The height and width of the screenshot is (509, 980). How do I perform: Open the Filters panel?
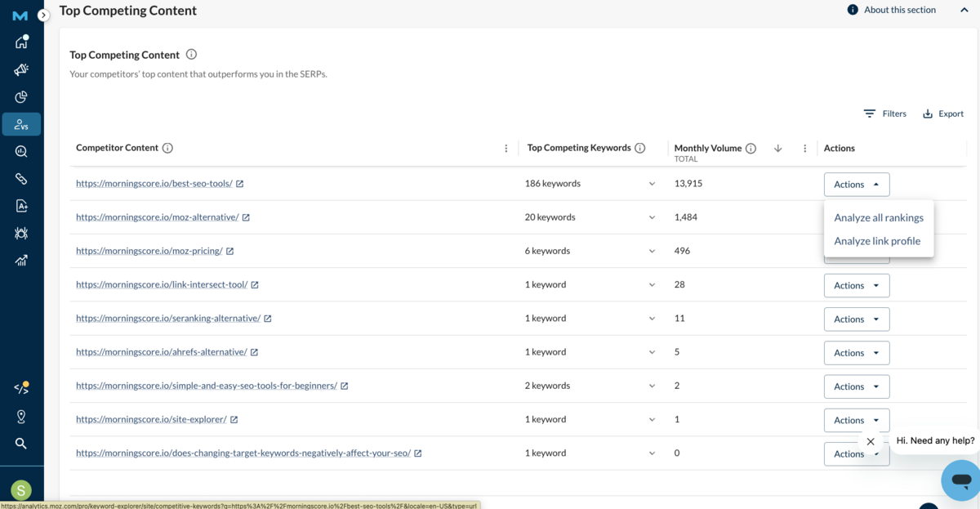(x=885, y=114)
